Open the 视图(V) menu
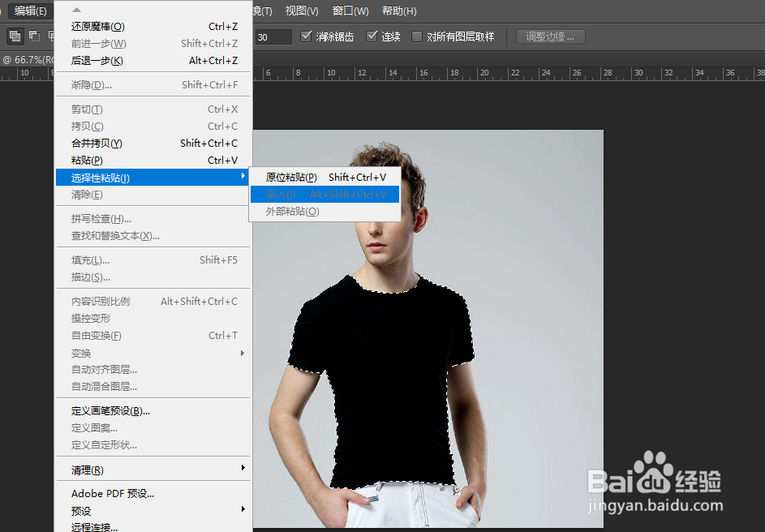 (x=302, y=11)
